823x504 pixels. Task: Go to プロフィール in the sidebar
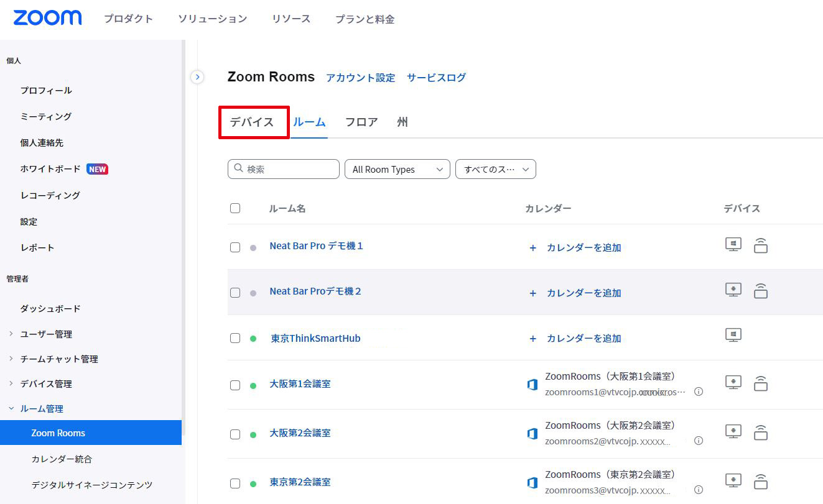coord(46,91)
